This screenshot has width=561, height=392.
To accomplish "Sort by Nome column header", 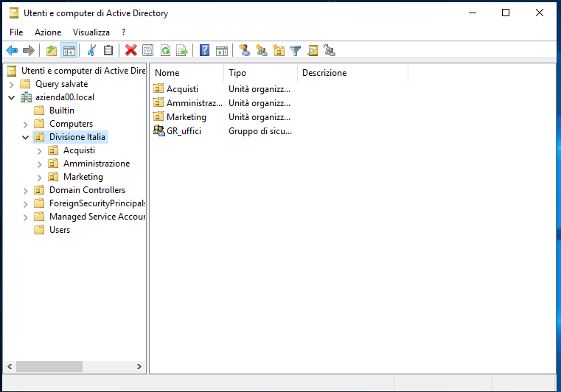I will click(x=187, y=73).
